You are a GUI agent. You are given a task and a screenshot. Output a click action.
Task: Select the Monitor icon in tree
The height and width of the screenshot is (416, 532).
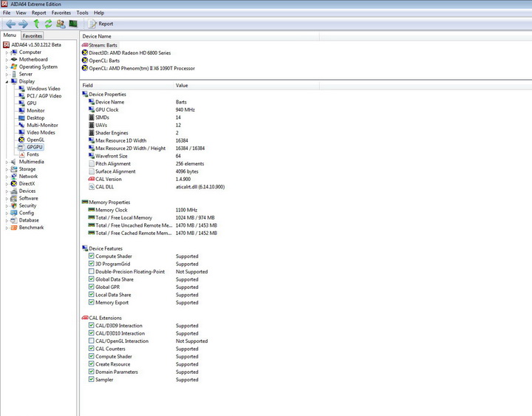click(x=21, y=111)
